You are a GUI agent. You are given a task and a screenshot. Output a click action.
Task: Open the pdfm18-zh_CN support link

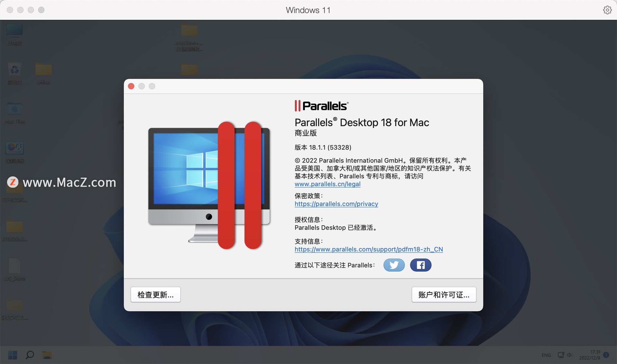pos(369,249)
